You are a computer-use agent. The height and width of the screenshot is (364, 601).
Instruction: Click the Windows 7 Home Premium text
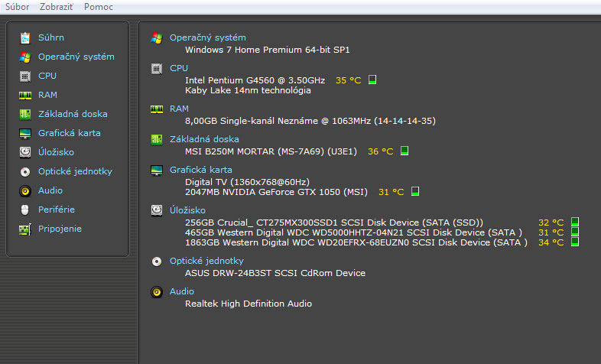268,50
